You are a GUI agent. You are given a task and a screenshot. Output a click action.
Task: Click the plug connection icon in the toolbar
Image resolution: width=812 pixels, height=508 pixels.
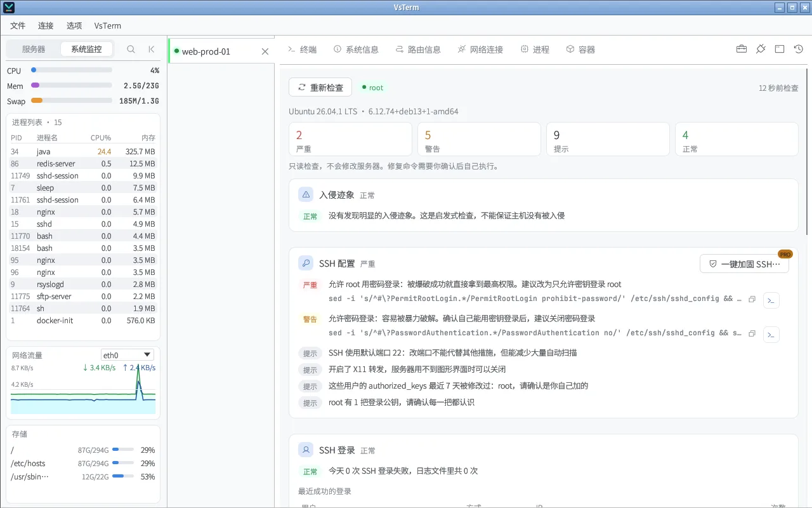point(761,49)
